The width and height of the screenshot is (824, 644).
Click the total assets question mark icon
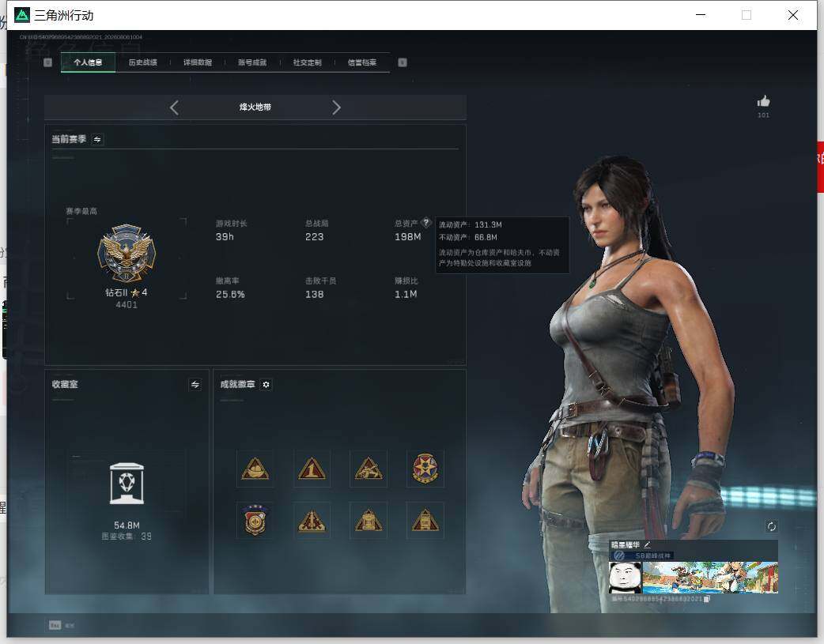coord(426,222)
